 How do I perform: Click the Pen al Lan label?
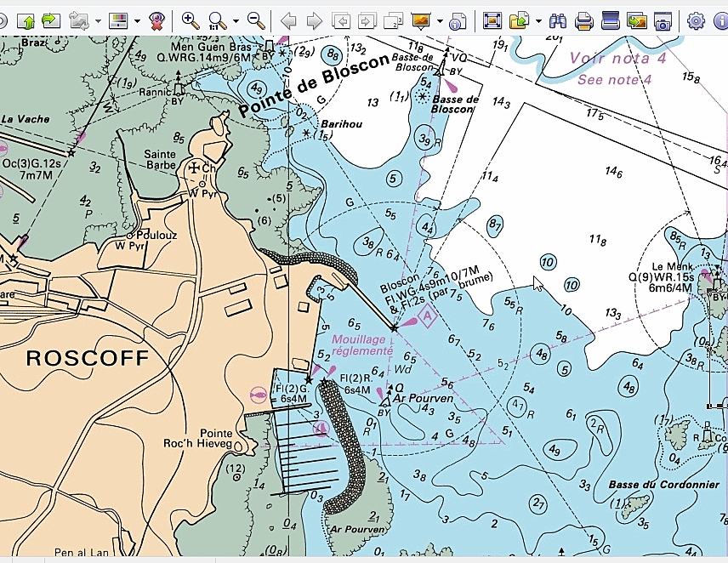(82, 552)
